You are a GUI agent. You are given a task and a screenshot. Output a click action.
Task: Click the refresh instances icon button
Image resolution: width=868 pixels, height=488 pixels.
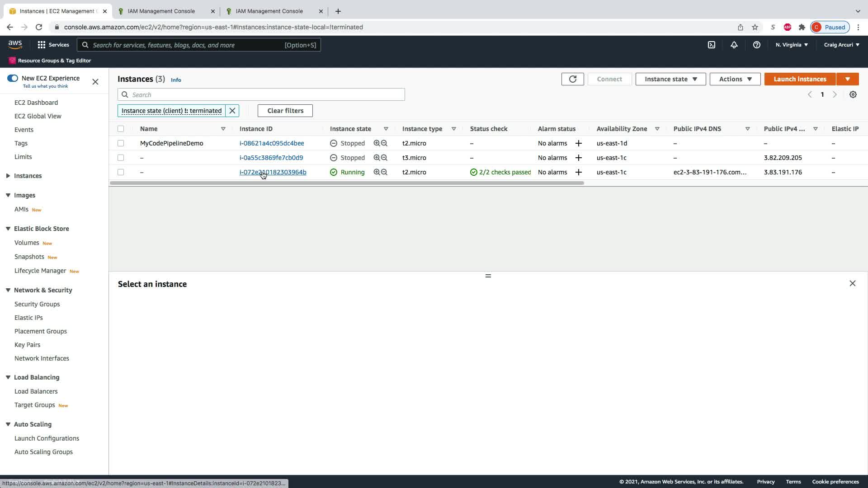pos(572,79)
